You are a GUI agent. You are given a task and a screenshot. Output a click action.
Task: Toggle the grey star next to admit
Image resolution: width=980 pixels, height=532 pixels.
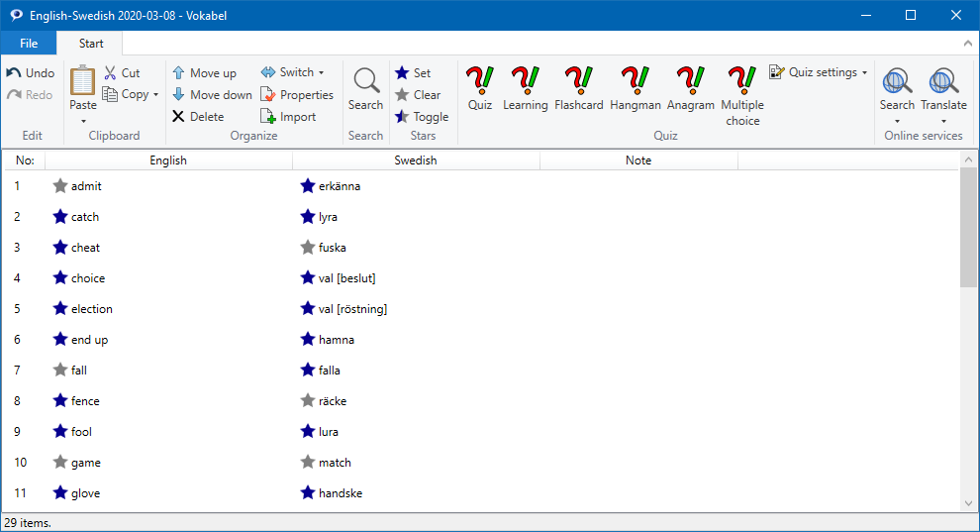coord(60,185)
